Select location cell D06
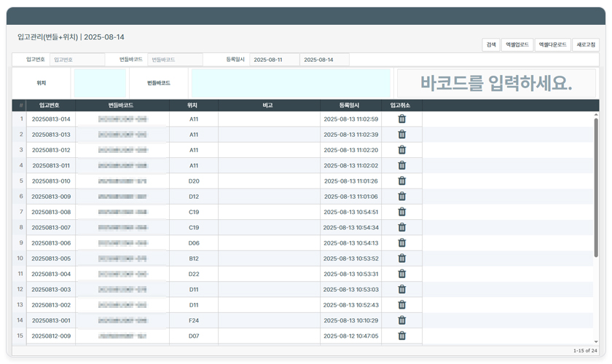Viewport: 612px width, 364px height. tap(194, 242)
